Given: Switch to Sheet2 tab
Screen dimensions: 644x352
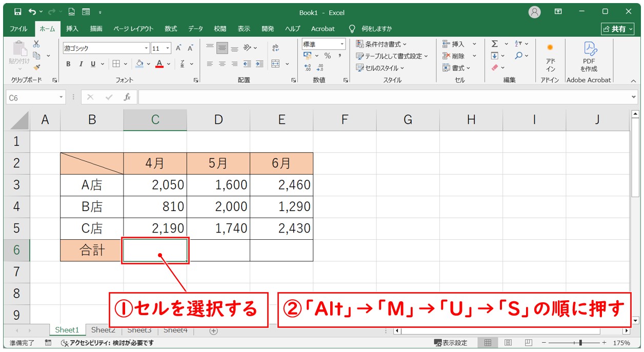Looking at the screenshot, I should click(103, 330).
